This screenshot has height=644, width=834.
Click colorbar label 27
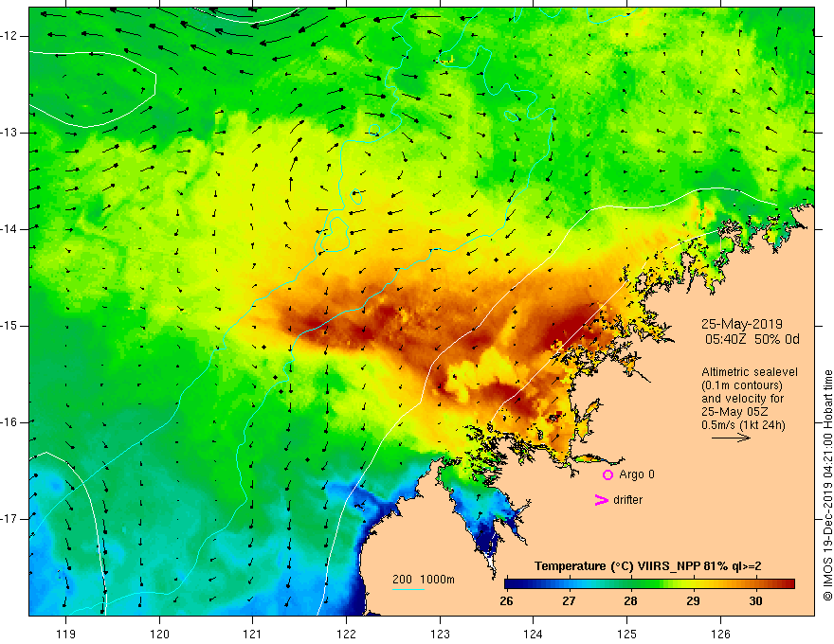pyautogui.click(x=569, y=601)
